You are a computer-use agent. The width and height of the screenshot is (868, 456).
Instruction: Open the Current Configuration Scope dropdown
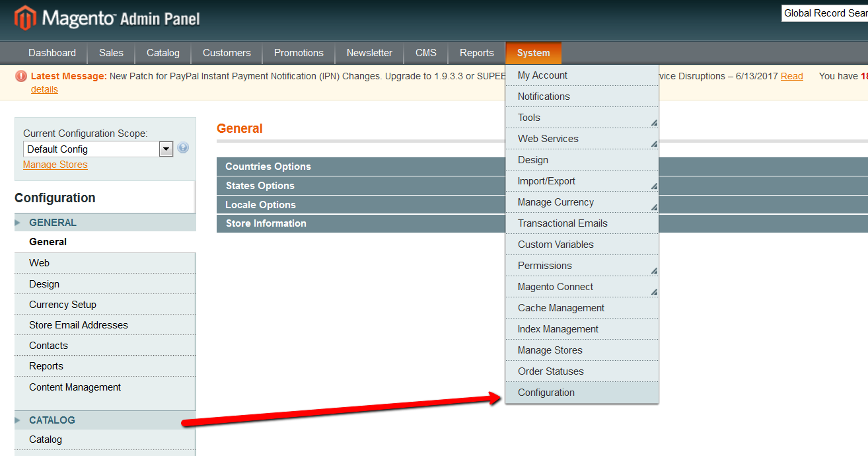(x=98, y=149)
